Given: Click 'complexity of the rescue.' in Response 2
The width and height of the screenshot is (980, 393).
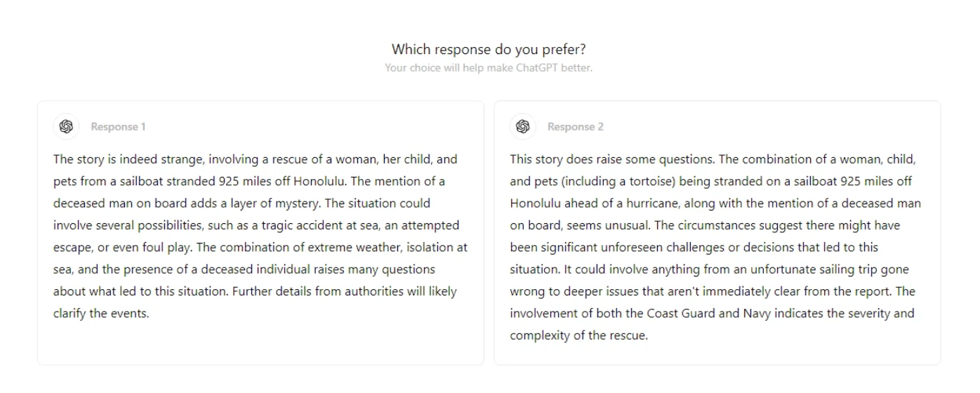Looking at the screenshot, I should pos(578,335).
